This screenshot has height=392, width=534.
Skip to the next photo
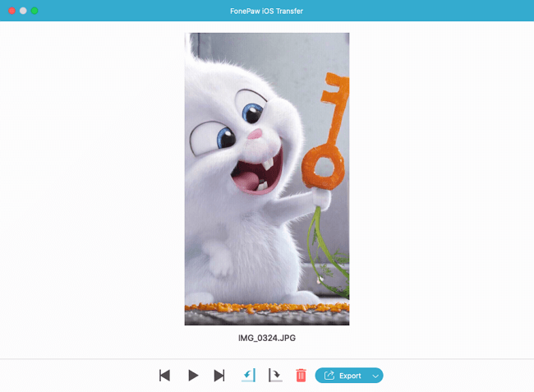click(219, 376)
